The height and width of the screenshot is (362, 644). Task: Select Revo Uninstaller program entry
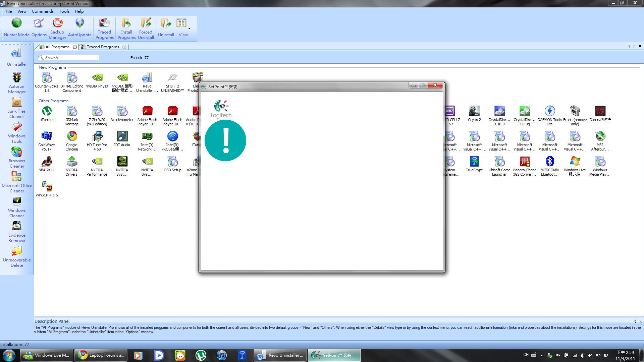tap(147, 82)
